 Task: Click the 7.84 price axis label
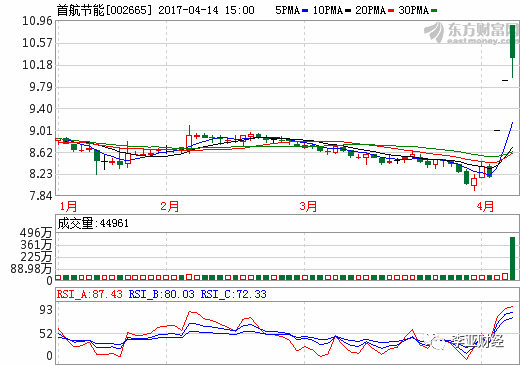pos(41,196)
